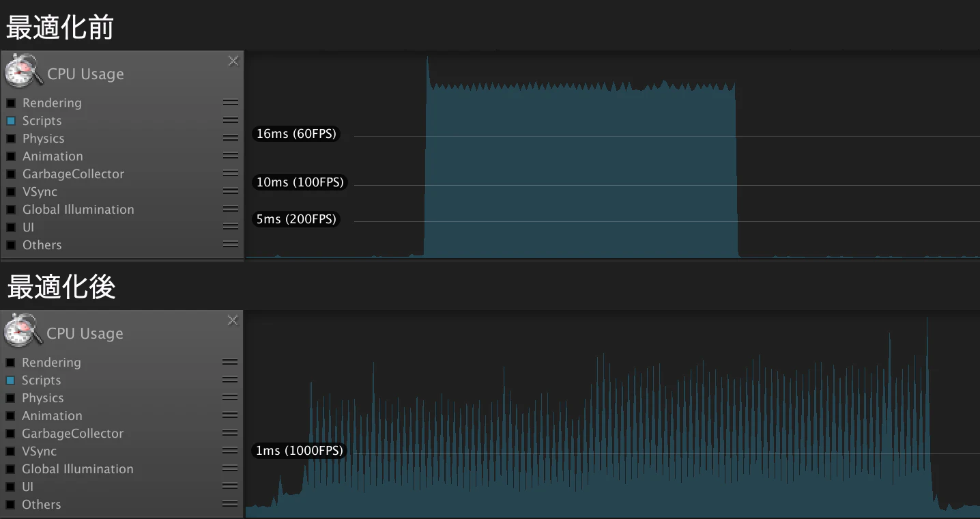This screenshot has width=980, height=519.
Task: Click the 'GarbageCollector' label in 最適化後 panel
Action: coord(73,434)
